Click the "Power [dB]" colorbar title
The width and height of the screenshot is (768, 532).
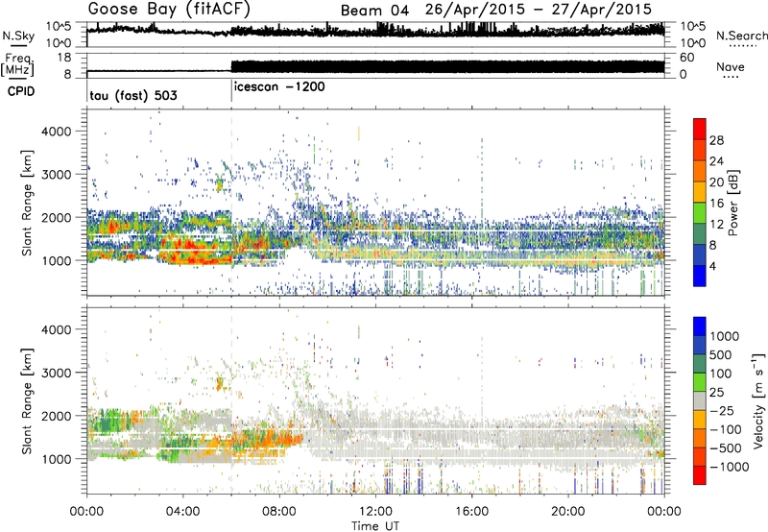(733, 203)
